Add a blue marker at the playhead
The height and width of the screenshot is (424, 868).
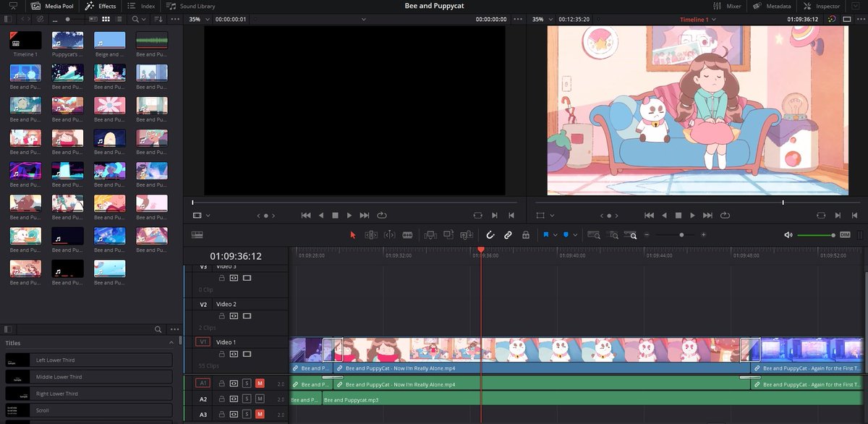[566, 235]
